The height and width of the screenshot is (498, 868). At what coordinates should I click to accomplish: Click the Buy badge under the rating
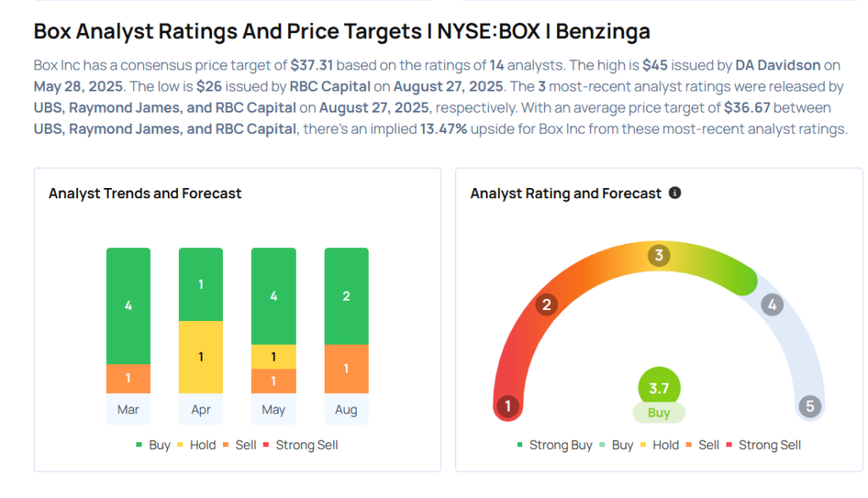[x=659, y=413]
